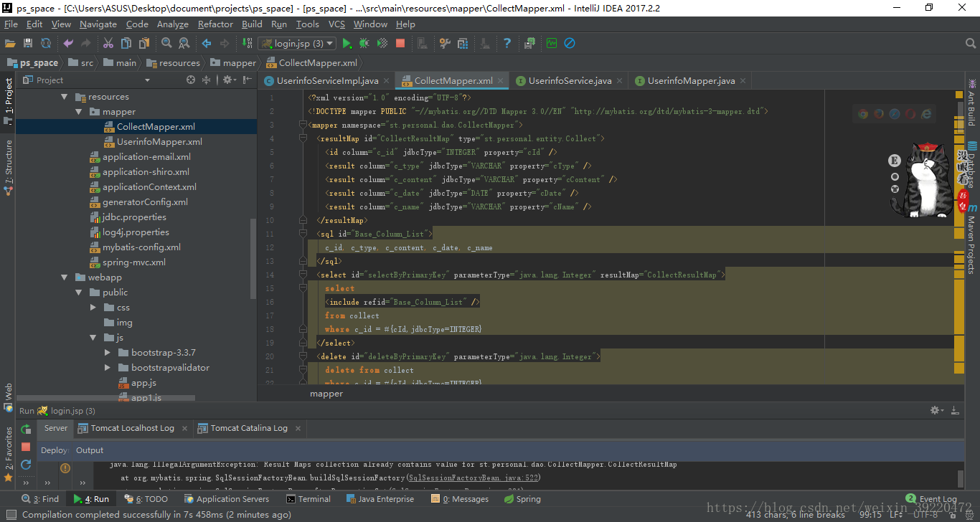This screenshot has height=522, width=980.
Task: Open the Application Servers tool window
Action: pyautogui.click(x=227, y=499)
